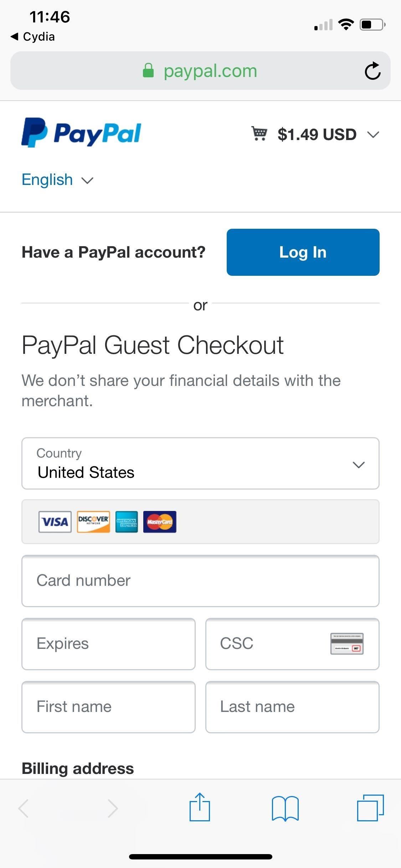The width and height of the screenshot is (401, 868).
Task: Click into the First name field
Action: click(x=108, y=707)
